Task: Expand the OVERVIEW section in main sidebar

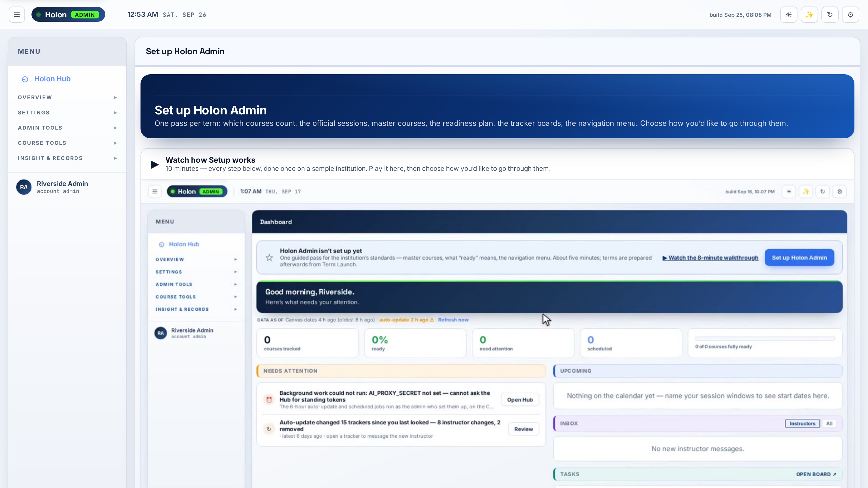Action: point(67,97)
